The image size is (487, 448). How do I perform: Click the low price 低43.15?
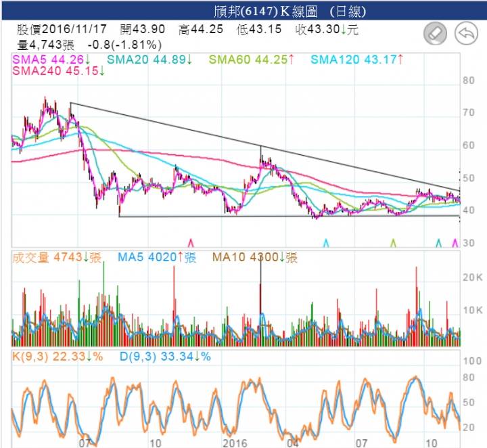pyautogui.click(x=259, y=29)
